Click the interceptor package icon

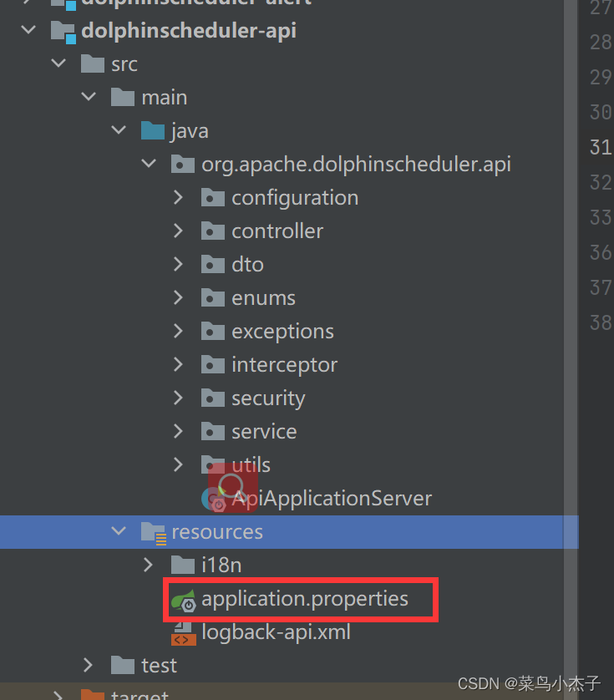tap(213, 365)
